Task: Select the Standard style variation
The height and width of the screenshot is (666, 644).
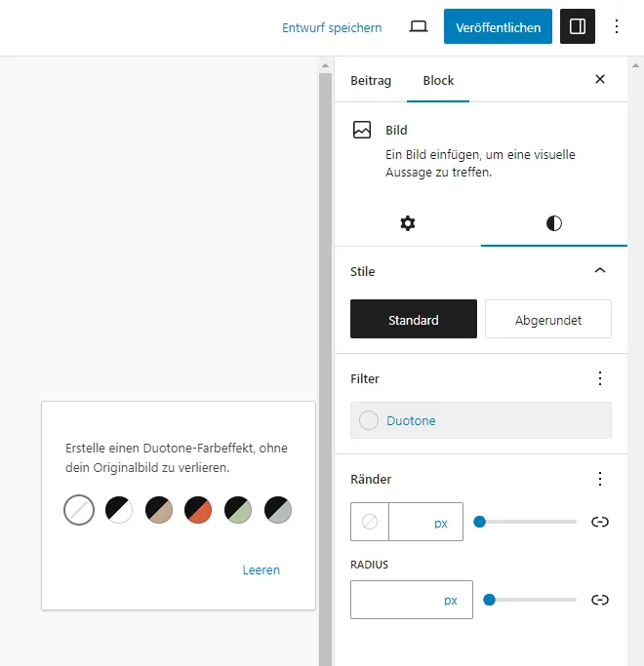Action: [414, 319]
